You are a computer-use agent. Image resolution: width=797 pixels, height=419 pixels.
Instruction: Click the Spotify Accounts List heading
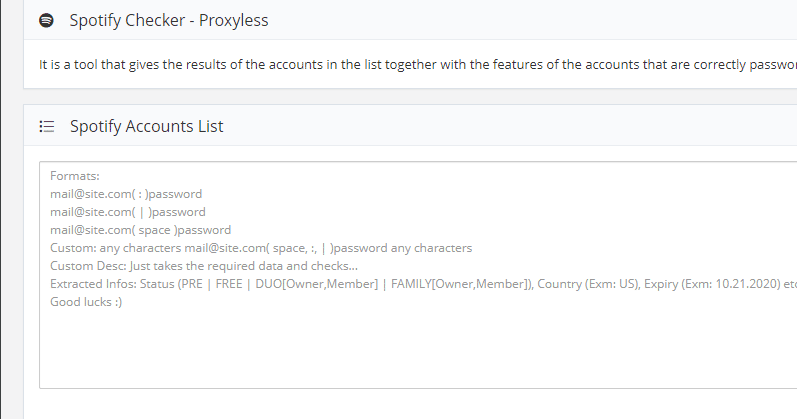(146, 127)
